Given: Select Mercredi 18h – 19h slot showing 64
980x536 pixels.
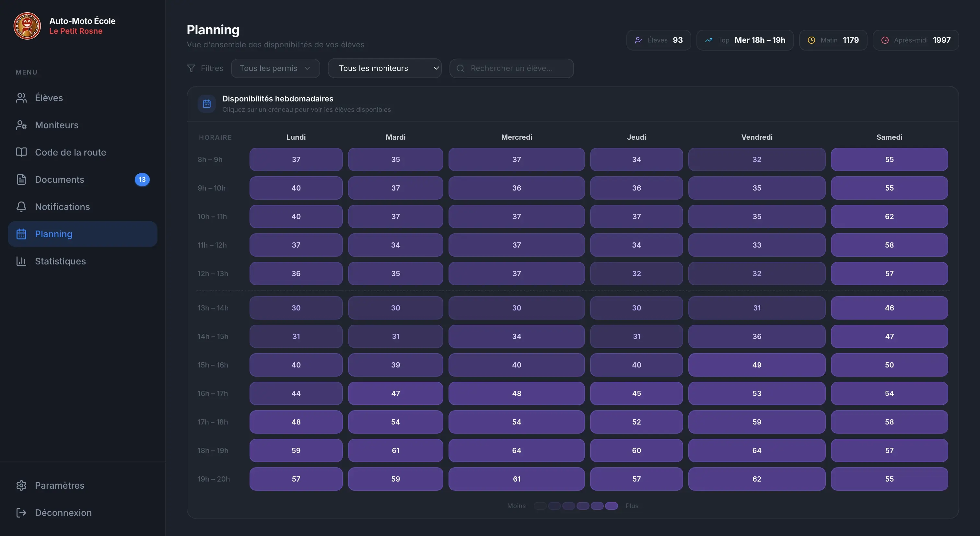Looking at the screenshot, I should (x=516, y=450).
